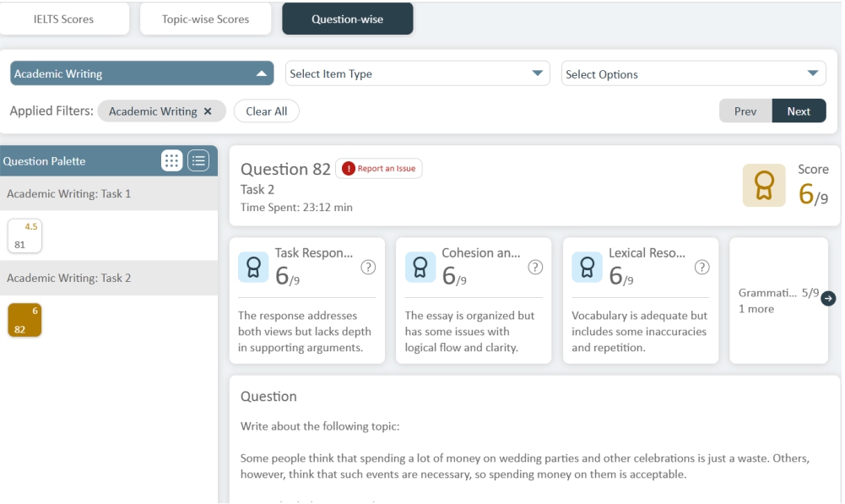Screen dimensions: 845x504
Task: Click the arrow to show more criteria
Action: click(x=827, y=298)
